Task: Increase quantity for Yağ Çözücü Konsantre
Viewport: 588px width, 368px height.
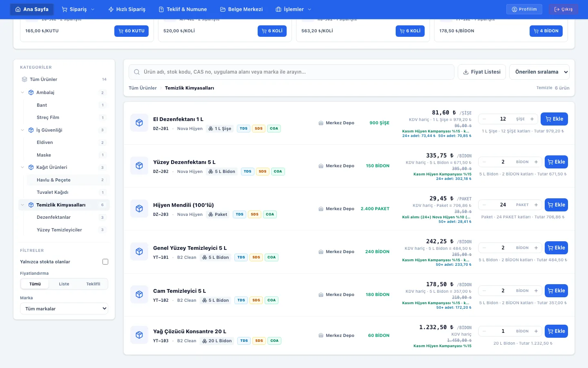Action: pos(536,331)
